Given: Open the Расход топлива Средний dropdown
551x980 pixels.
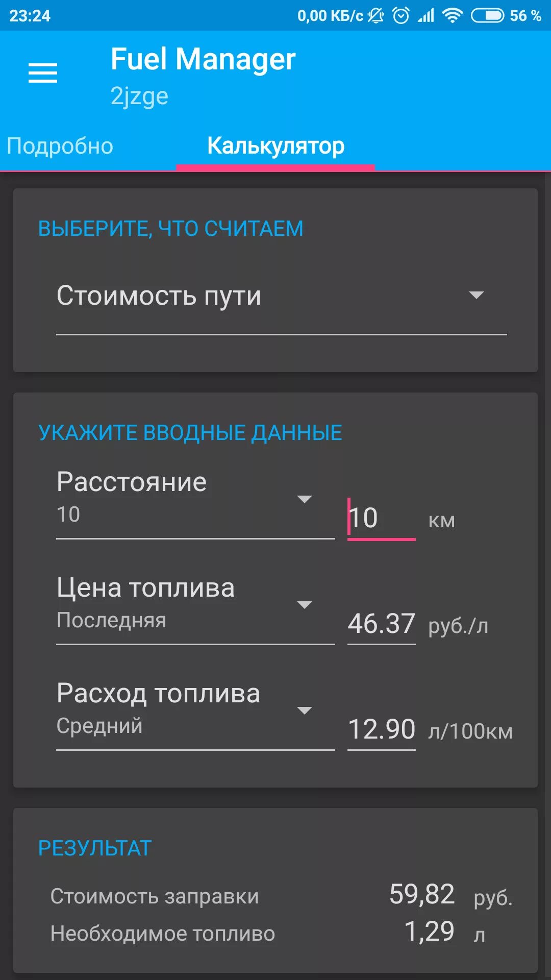Looking at the screenshot, I should 195,712.
